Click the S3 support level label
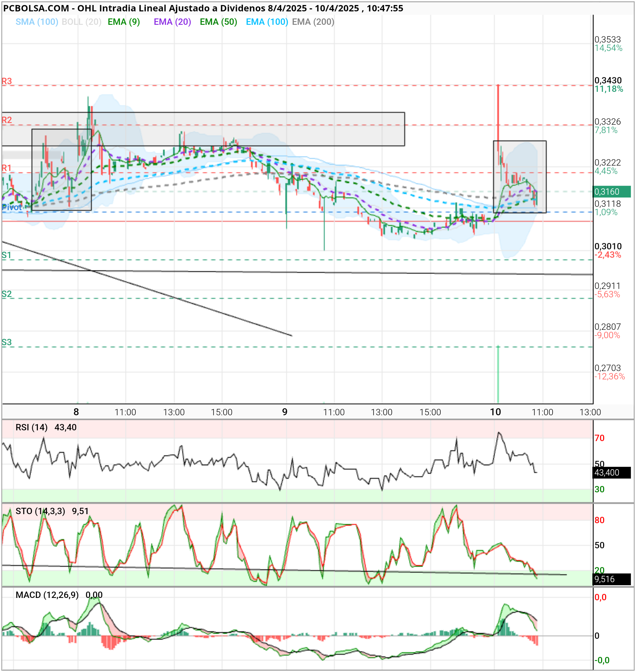 click(6, 342)
